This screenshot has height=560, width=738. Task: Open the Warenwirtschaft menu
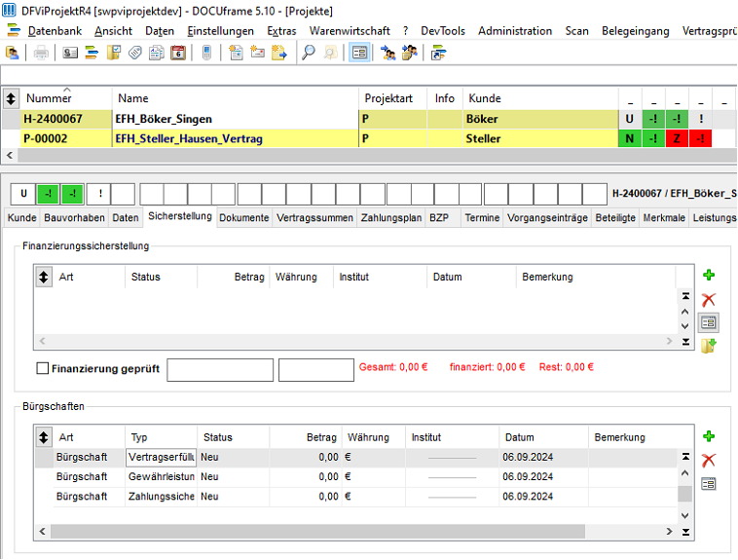[x=350, y=31]
